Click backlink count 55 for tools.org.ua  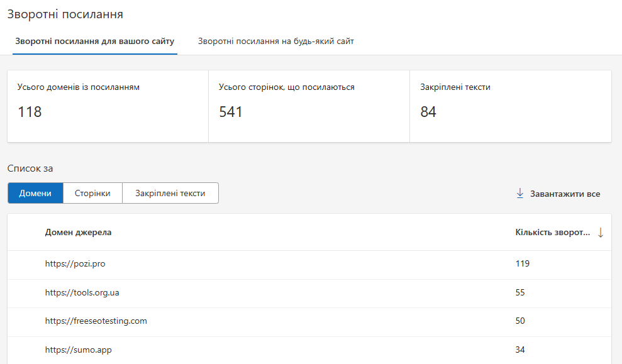tap(519, 292)
